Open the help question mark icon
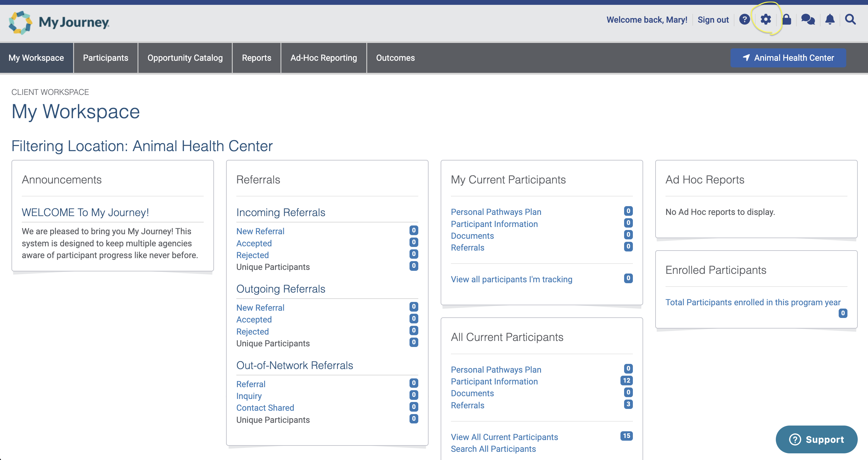 [744, 20]
